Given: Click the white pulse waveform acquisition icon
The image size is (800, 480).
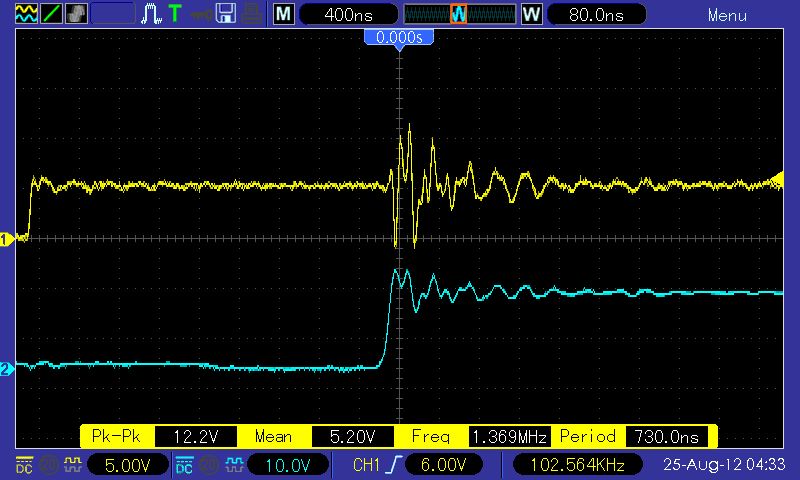Looking at the screenshot, I should coord(151,14).
